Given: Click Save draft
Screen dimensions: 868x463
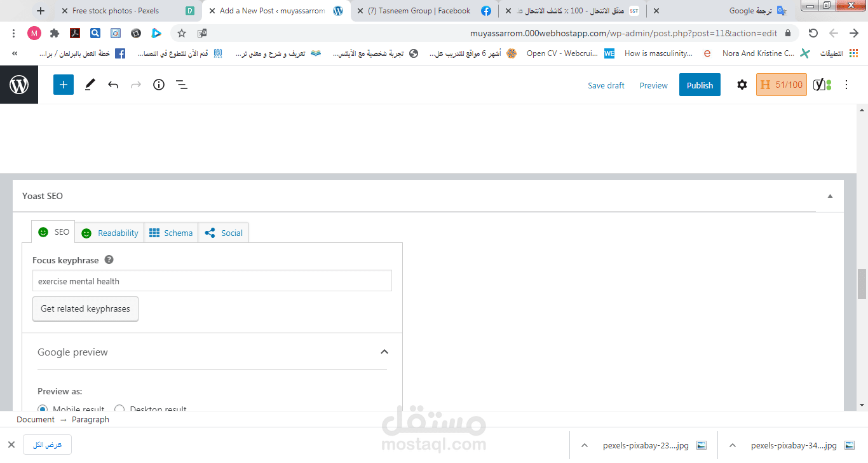Looking at the screenshot, I should pyautogui.click(x=606, y=85).
